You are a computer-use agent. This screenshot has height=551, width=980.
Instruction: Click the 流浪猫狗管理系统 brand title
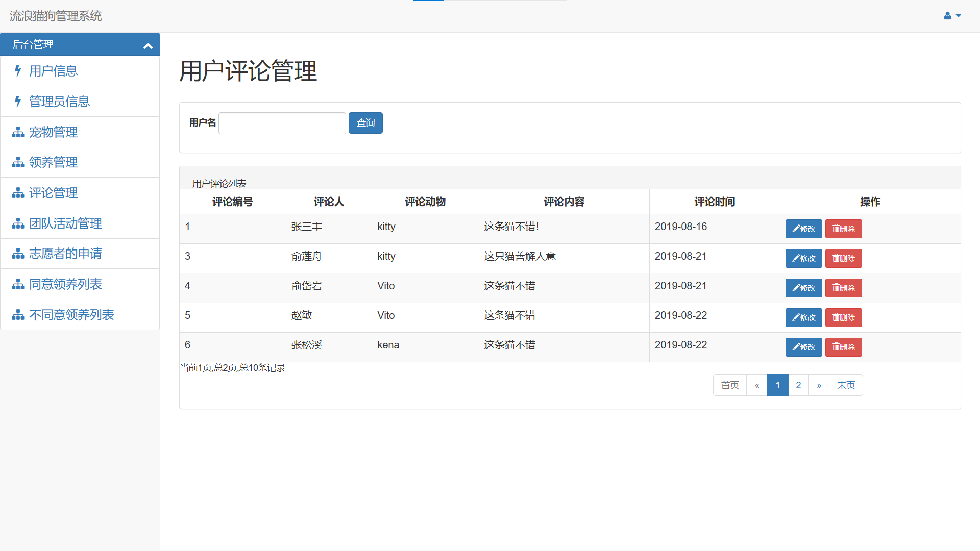pyautogui.click(x=56, y=16)
